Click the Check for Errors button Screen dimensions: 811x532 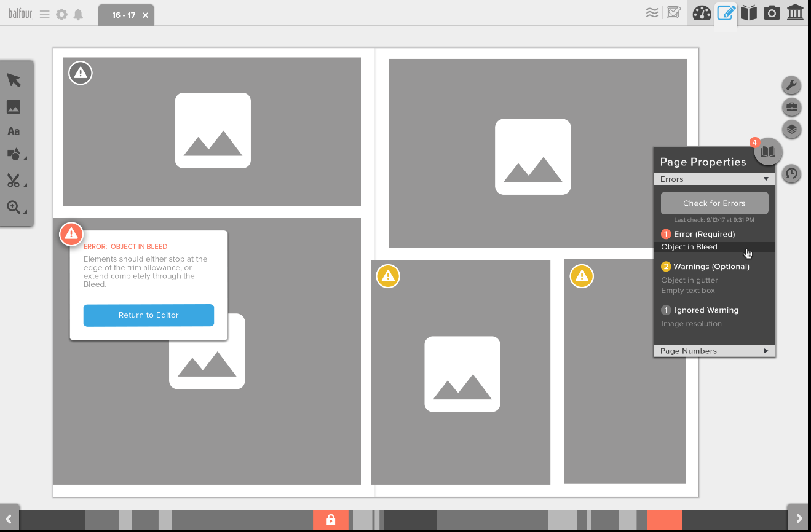pos(714,203)
